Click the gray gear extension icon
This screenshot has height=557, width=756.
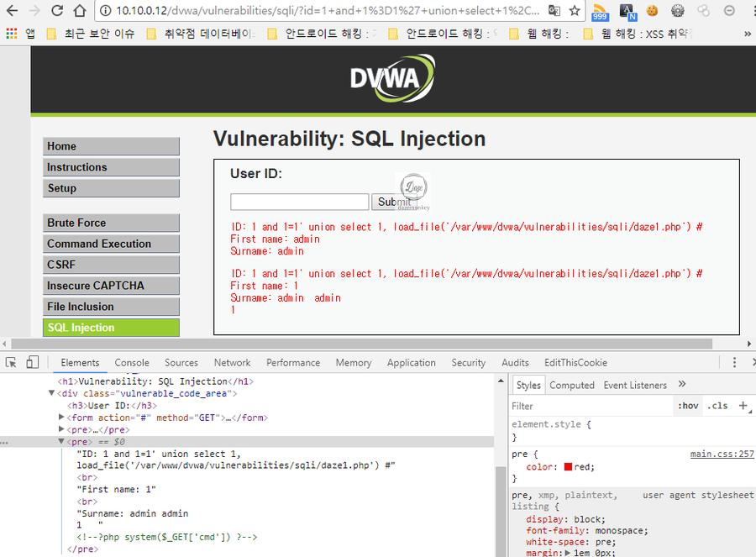(x=678, y=10)
